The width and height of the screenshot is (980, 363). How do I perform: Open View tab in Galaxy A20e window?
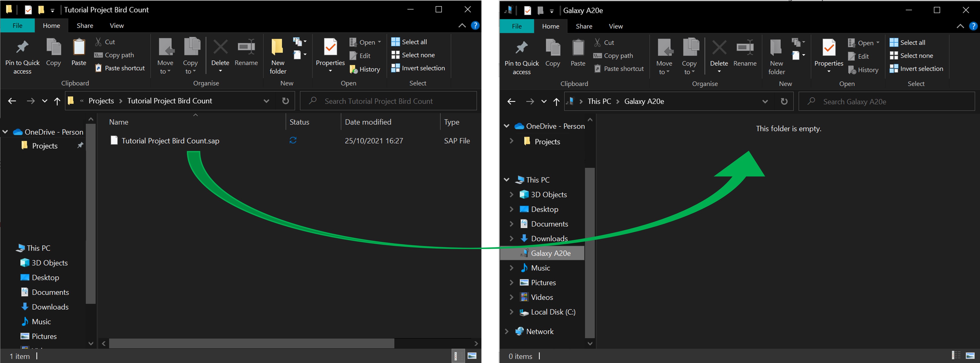pyautogui.click(x=616, y=26)
